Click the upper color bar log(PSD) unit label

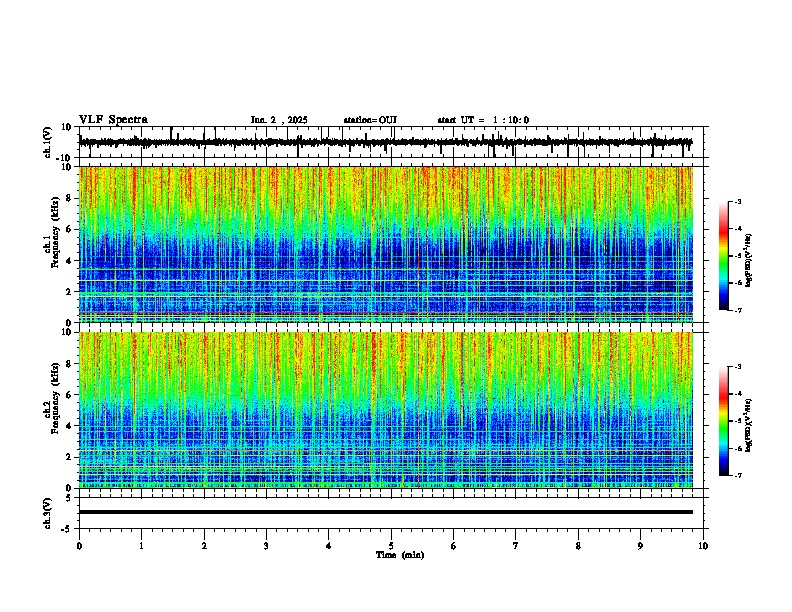[749, 260]
